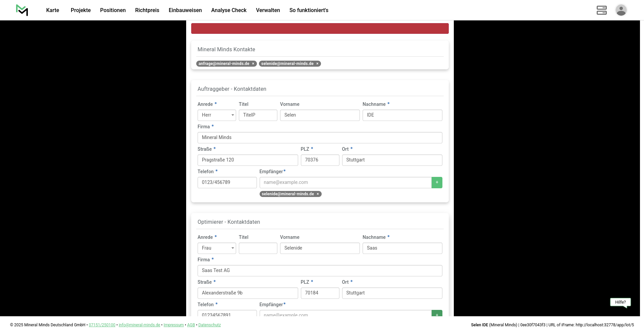Open the Hilfe? help bubble
The height and width of the screenshot is (333, 644).
point(620,302)
